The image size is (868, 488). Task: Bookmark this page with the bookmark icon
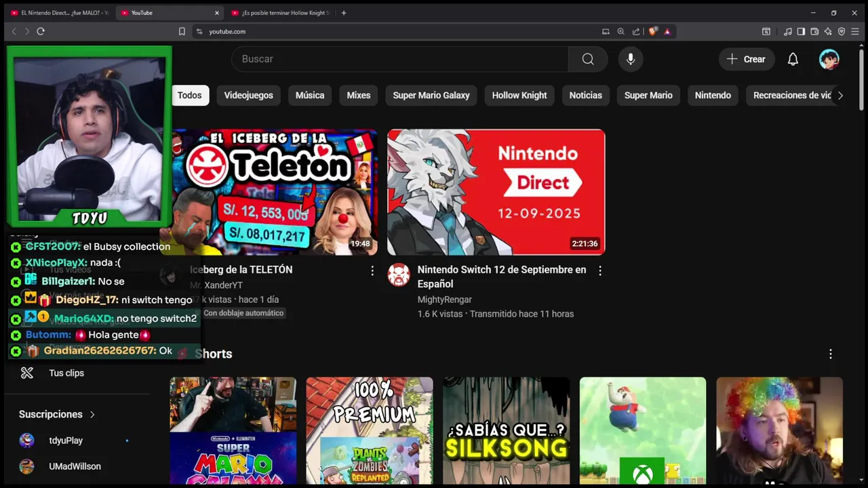pyautogui.click(x=182, y=31)
